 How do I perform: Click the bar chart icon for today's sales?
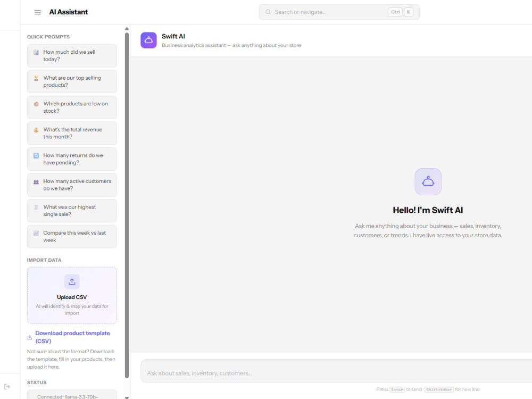click(x=36, y=53)
